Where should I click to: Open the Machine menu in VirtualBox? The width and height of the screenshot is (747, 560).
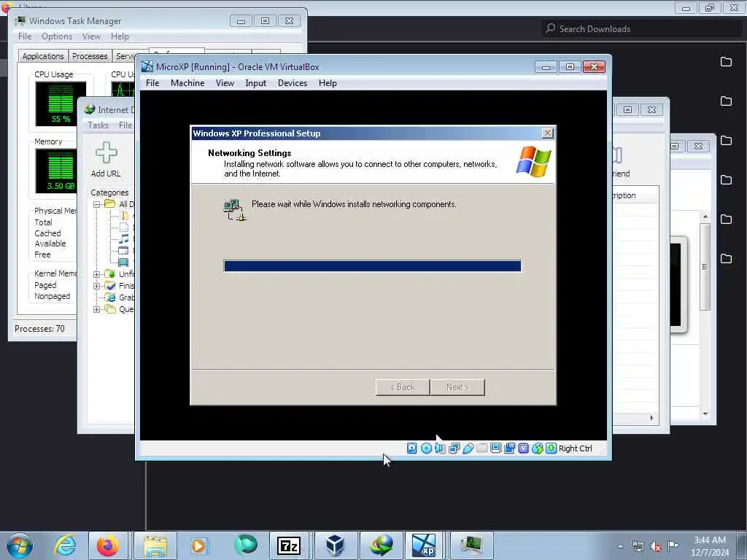(187, 83)
